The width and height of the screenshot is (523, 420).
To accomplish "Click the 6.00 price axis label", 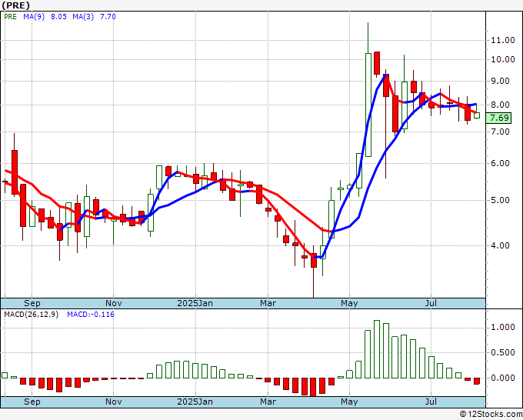I will 501,163.
